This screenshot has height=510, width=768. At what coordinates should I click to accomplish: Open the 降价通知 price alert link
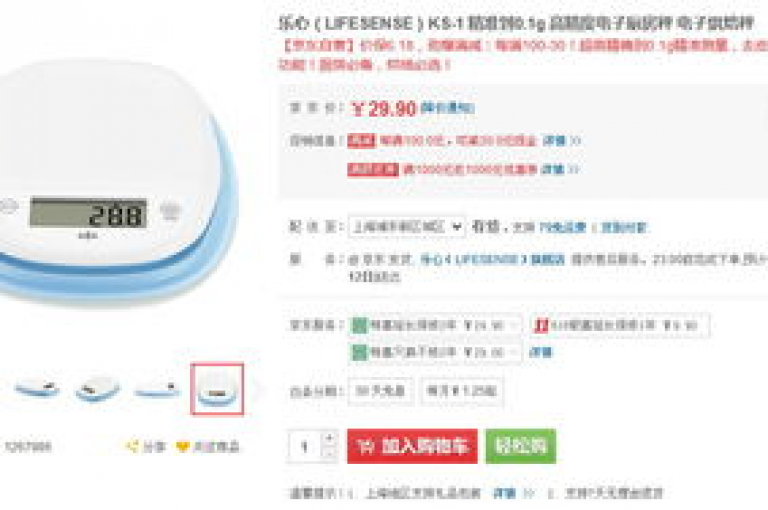coord(448,108)
